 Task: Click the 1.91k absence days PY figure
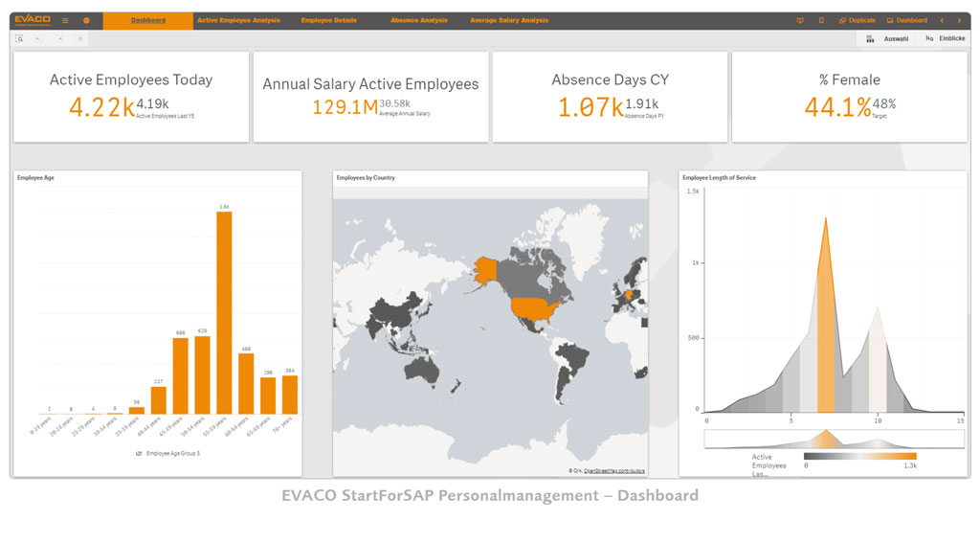(642, 103)
